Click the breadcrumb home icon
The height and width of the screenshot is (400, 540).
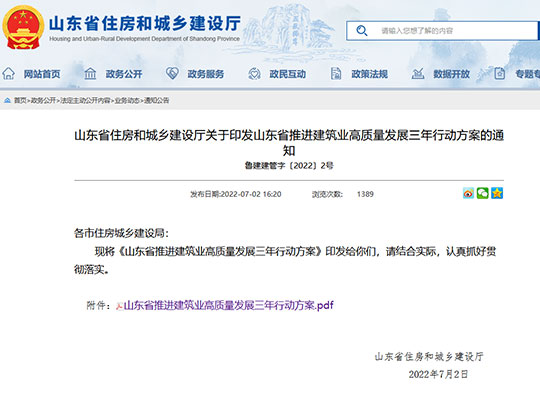point(7,100)
